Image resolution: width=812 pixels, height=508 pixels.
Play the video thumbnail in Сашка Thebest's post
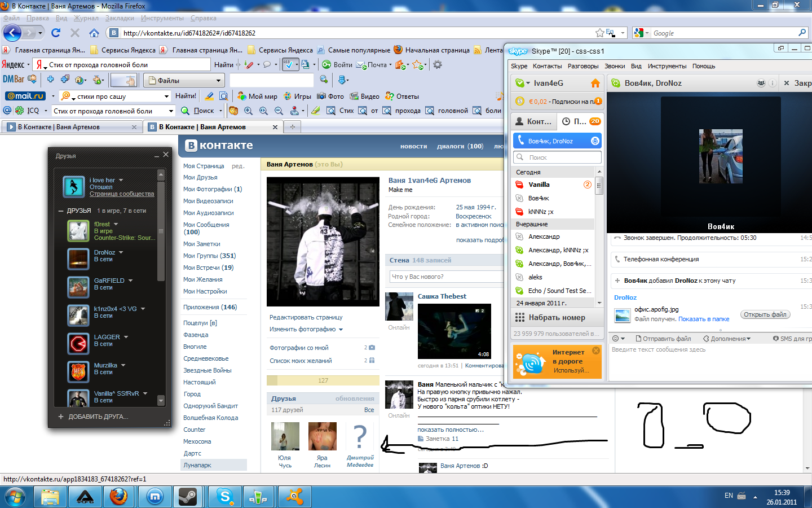click(x=454, y=331)
